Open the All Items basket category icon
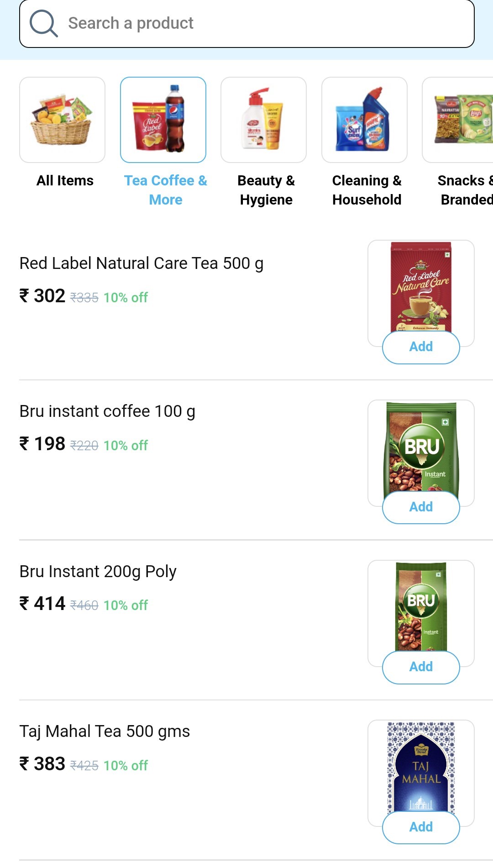Screen dimensions: 493x868 [x=62, y=120]
